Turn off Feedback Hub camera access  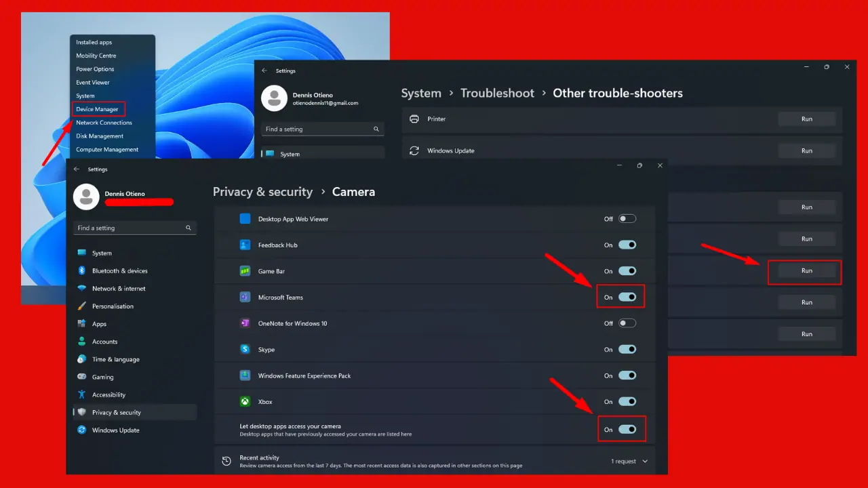[x=627, y=245]
